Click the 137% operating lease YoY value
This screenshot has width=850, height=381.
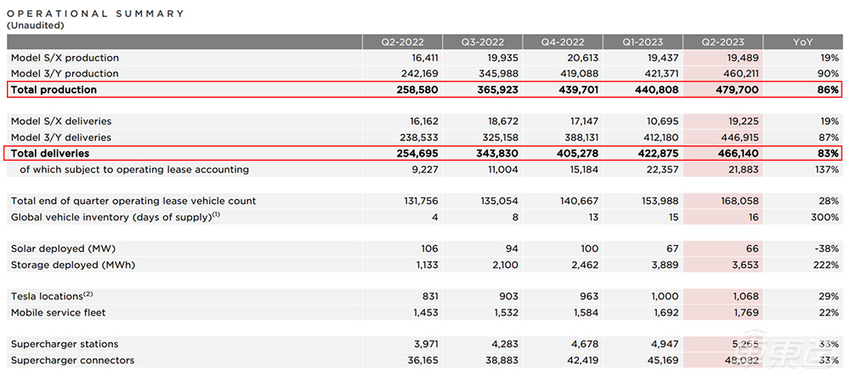[827, 170]
